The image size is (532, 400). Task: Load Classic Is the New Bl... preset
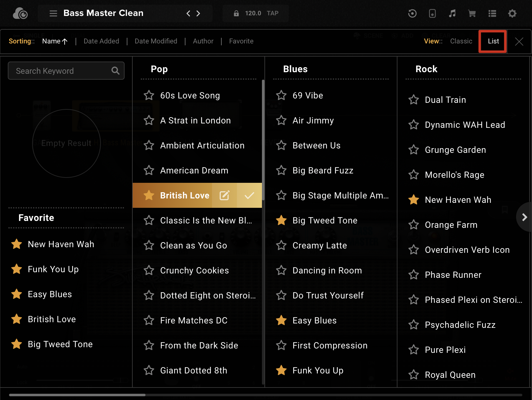[x=206, y=220]
